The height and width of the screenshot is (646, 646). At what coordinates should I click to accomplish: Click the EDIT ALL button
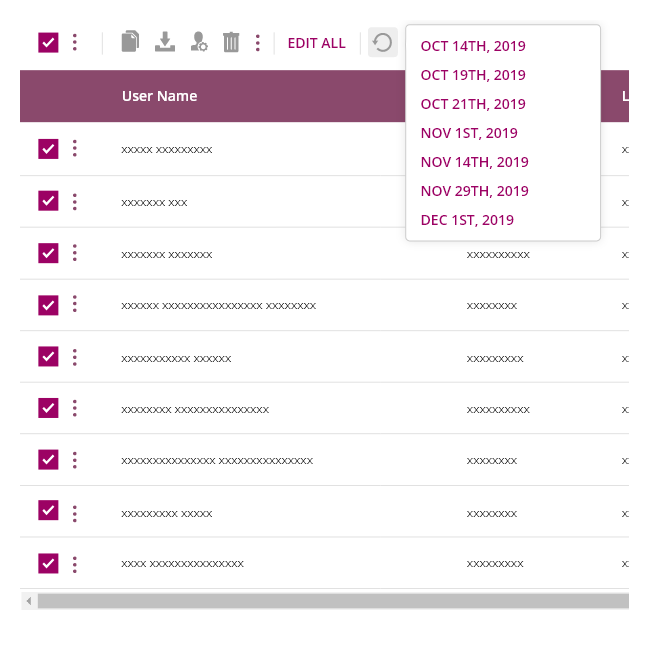[316, 43]
